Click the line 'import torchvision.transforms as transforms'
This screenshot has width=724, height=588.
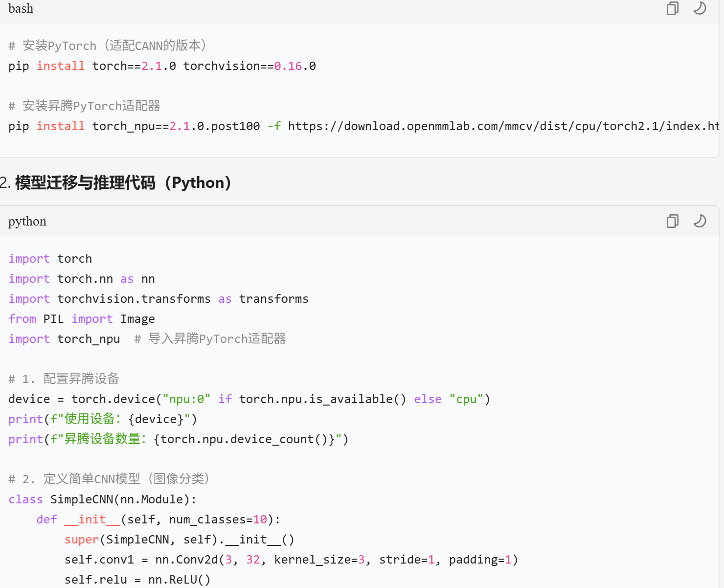coord(158,299)
